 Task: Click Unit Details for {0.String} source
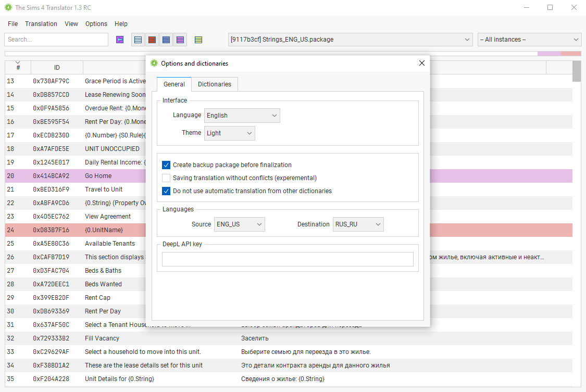click(x=119, y=378)
